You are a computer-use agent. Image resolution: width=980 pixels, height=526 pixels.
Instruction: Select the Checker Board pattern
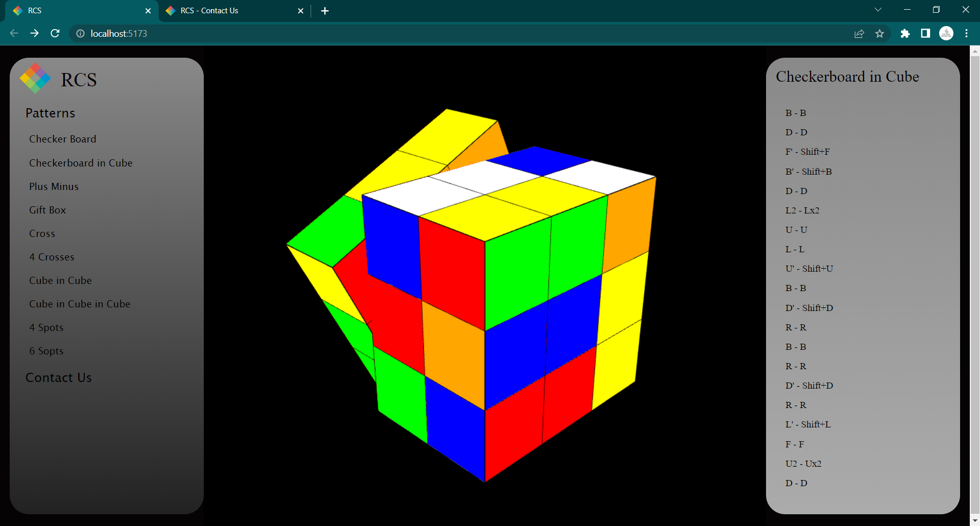[62, 139]
